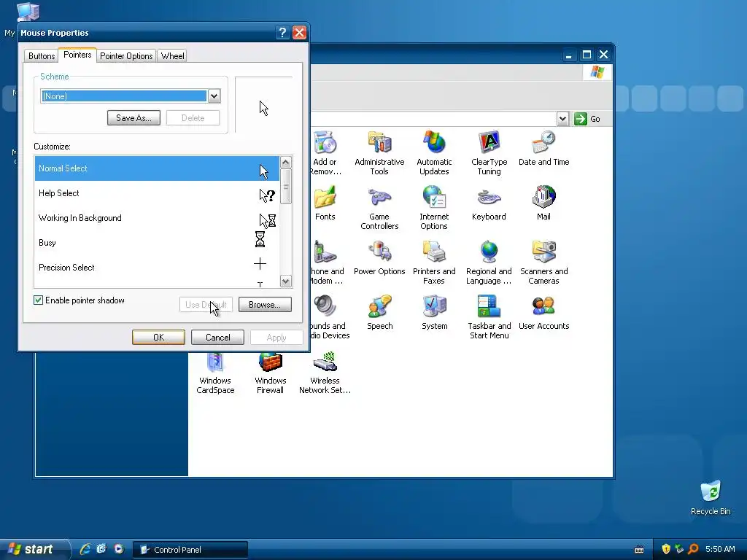Image resolution: width=747 pixels, height=560 pixels.
Task: Switch to Pointer Options tab
Action: tap(126, 55)
